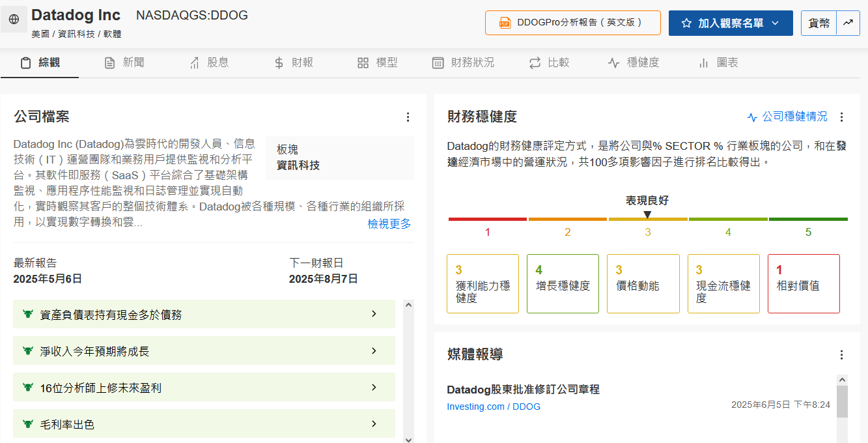The image size is (868, 443).
Task: Click the orange segment 2 of health scale
Action: [x=568, y=220]
